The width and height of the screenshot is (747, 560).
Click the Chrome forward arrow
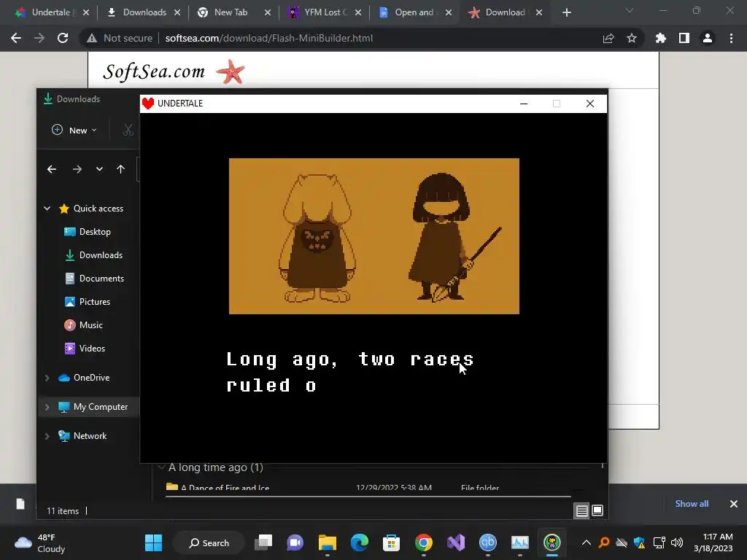(x=39, y=38)
